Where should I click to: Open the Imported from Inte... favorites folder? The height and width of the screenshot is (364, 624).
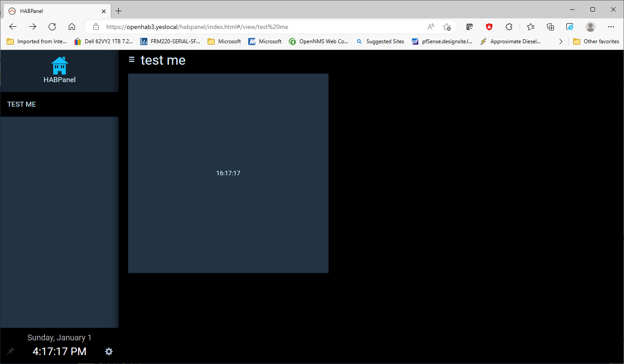[x=37, y=41]
